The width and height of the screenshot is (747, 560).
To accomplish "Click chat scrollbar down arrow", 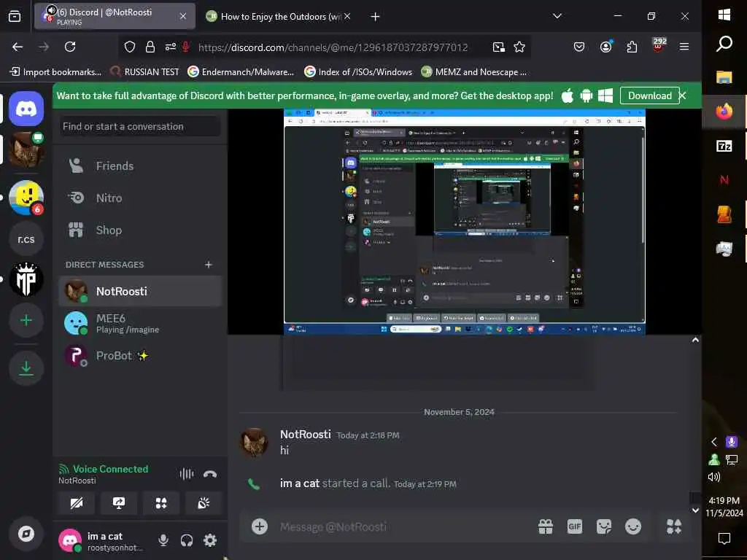I will click(x=695, y=510).
